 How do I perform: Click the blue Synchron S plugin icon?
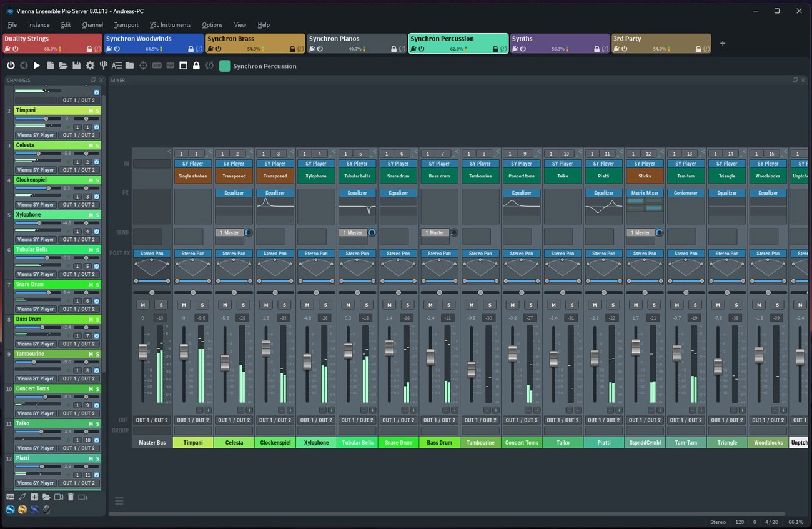coord(11,509)
